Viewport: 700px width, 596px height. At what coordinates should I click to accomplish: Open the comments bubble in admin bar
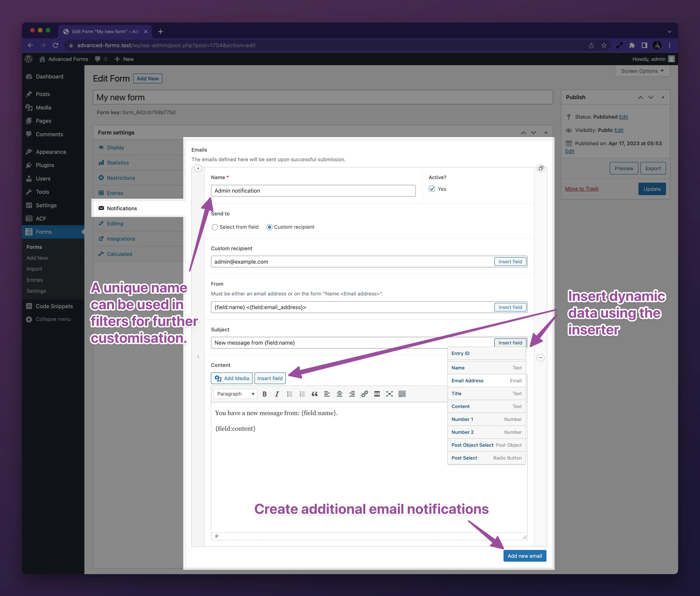(x=101, y=59)
